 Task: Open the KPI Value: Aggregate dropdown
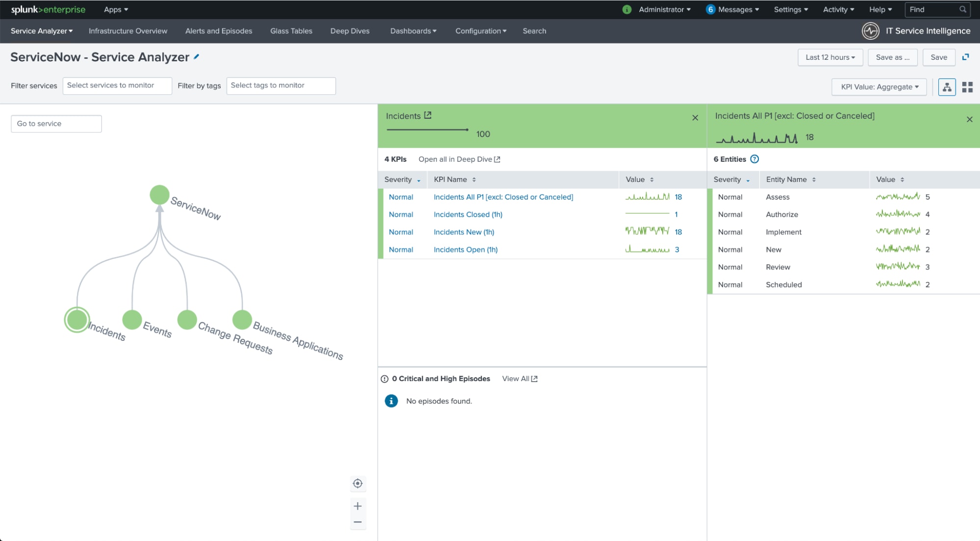879,87
